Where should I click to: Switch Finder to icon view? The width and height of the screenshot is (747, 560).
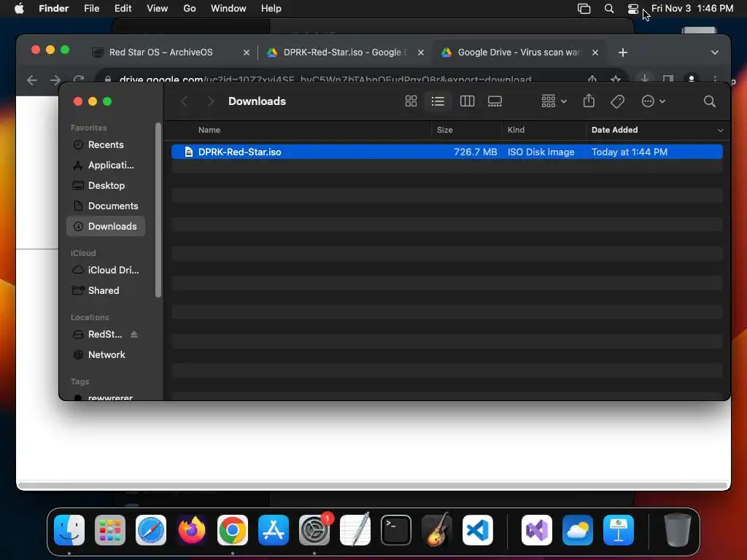tap(411, 101)
